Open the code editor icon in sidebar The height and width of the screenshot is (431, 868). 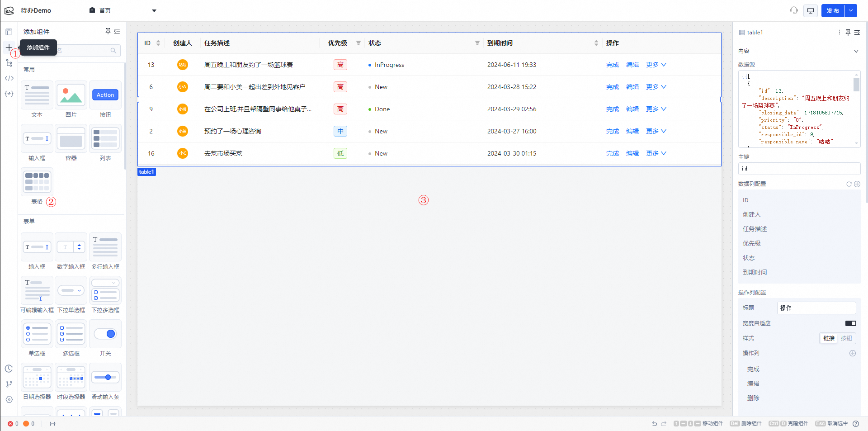tap(9, 78)
